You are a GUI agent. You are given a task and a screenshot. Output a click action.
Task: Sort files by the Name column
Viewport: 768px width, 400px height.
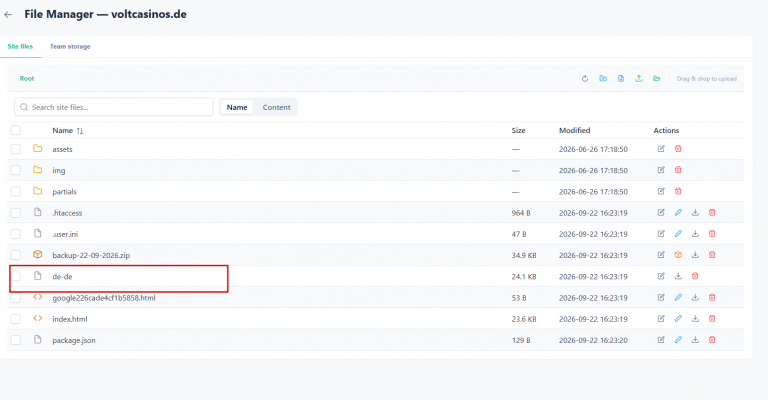(68, 131)
